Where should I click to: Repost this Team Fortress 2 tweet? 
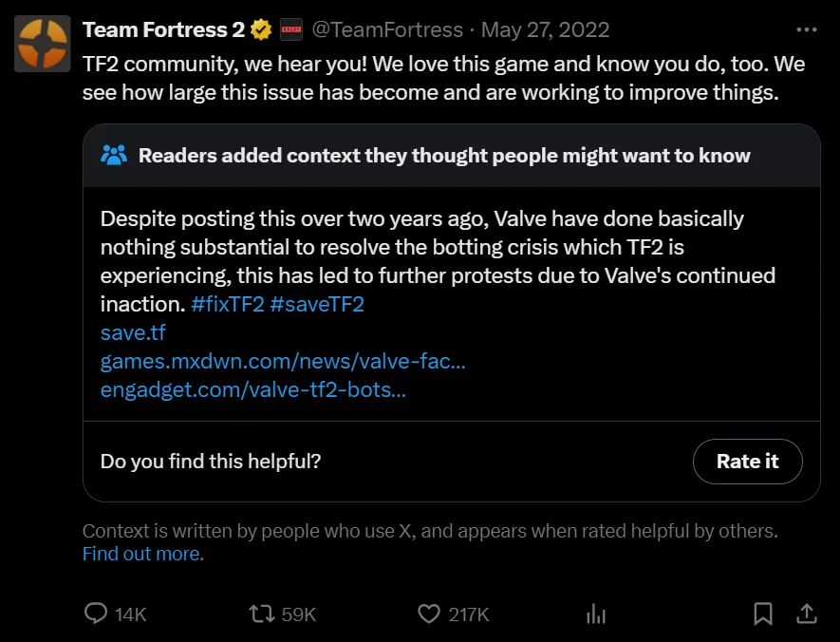[261, 614]
